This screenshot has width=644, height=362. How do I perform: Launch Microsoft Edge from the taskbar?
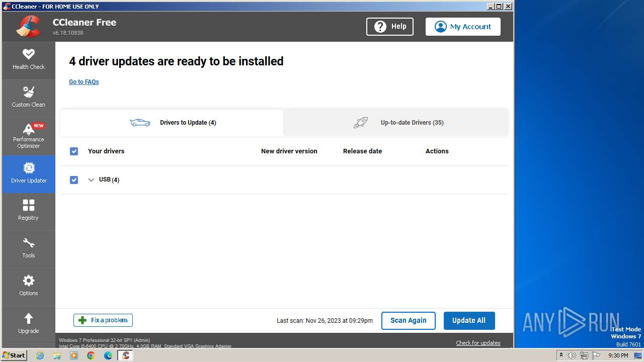[x=108, y=355]
